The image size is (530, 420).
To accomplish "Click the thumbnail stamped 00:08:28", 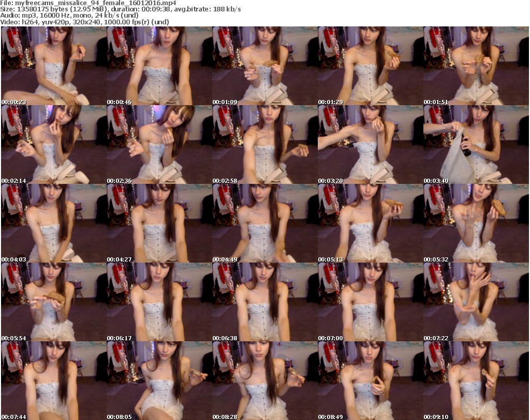I will (264, 381).
